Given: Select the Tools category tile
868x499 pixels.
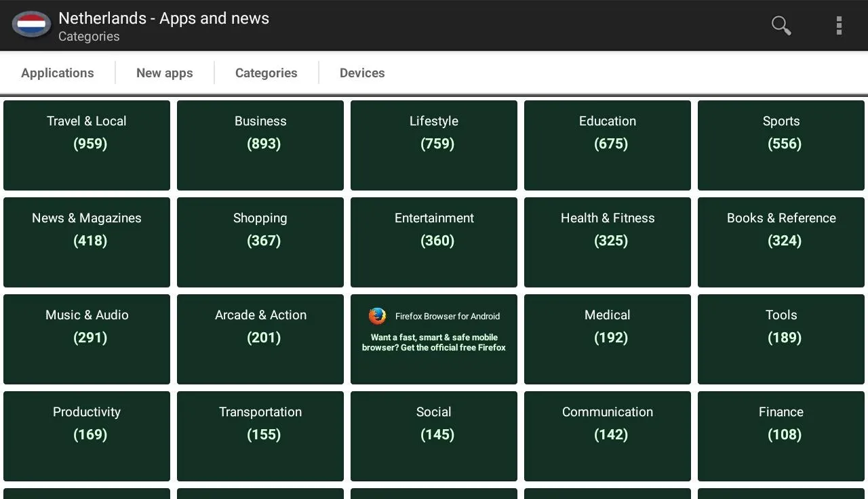Looking at the screenshot, I should (781, 339).
